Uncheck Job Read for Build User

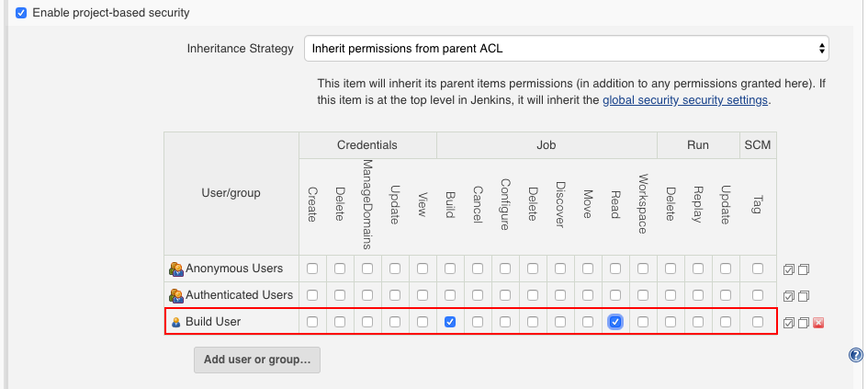(615, 321)
